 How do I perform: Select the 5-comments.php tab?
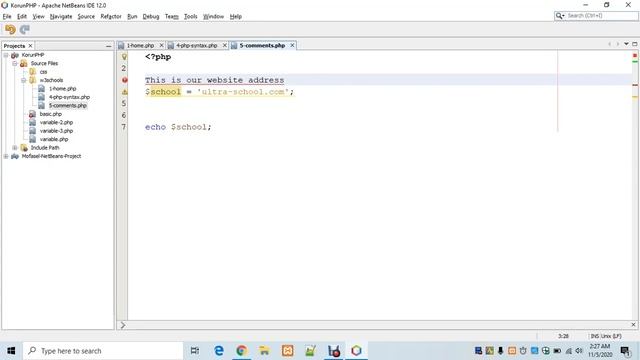[x=262, y=45]
